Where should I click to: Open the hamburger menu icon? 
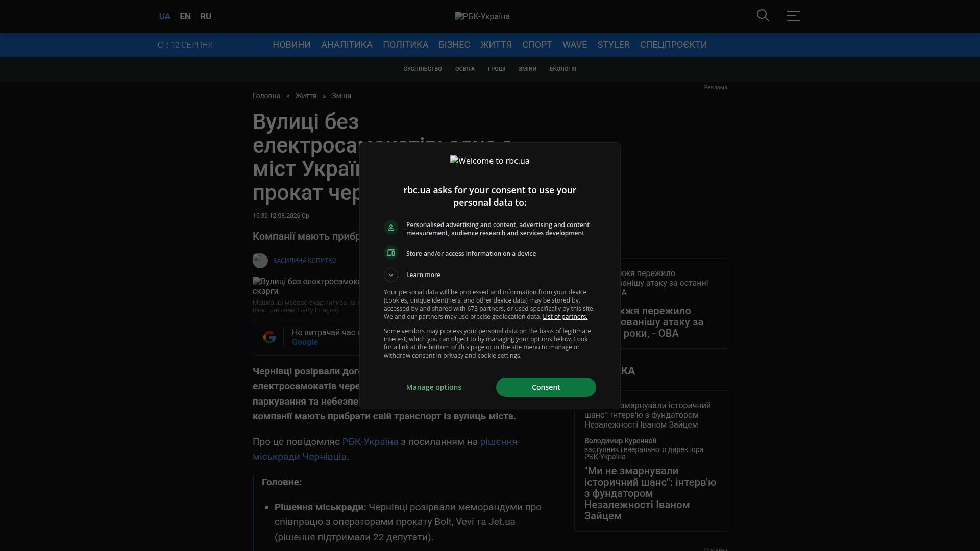(793, 15)
